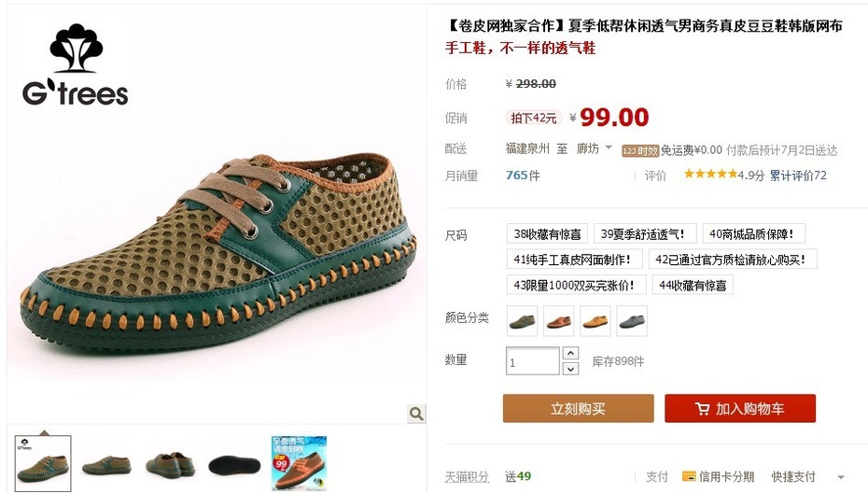Expand the 廊坊 delivery destination dropdown
The image size is (868, 493).
click(x=609, y=148)
